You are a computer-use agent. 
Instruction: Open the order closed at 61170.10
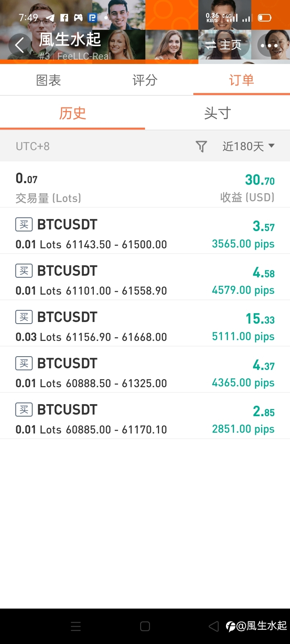[145, 416]
